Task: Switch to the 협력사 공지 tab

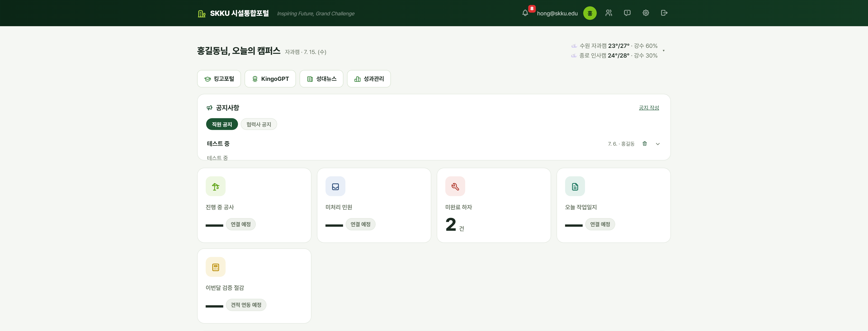Action: tap(259, 124)
